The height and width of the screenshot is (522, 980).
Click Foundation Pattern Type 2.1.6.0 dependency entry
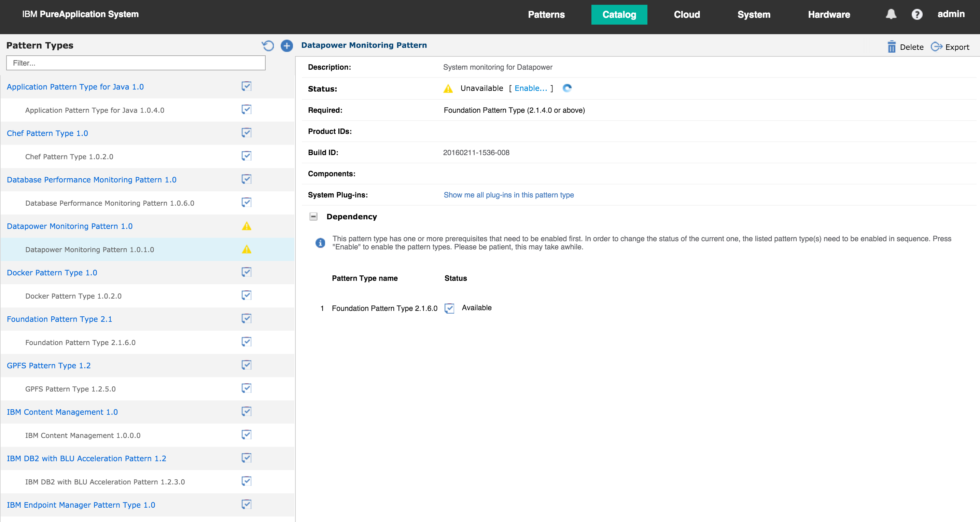click(384, 308)
